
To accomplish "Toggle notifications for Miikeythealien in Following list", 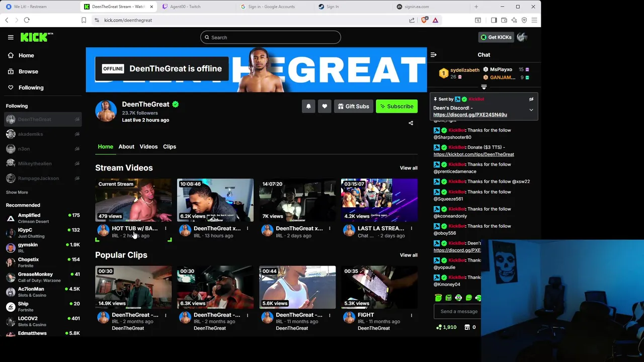I will 77,163.
